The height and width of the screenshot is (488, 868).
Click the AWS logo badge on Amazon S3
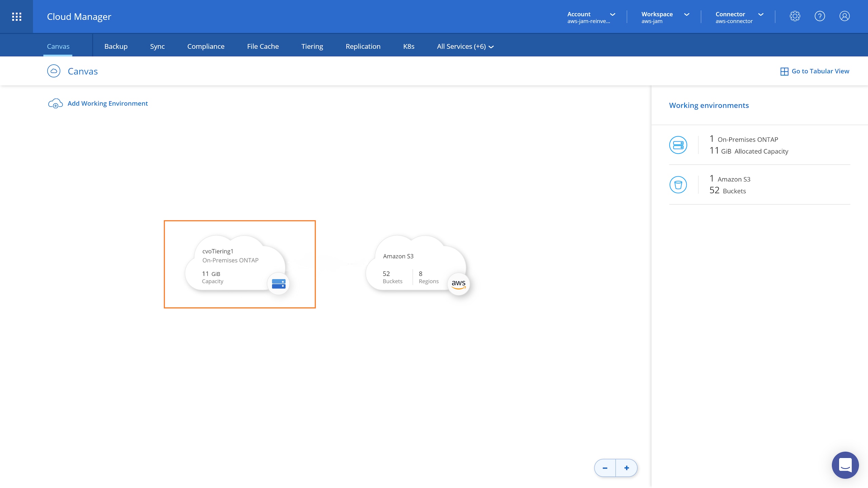click(x=458, y=284)
